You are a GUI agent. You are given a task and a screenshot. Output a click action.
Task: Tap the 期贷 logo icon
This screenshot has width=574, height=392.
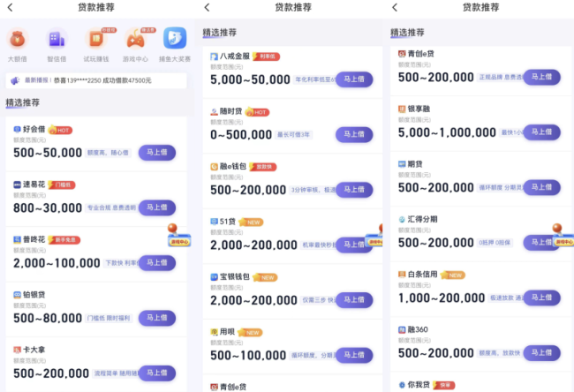coord(402,164)
